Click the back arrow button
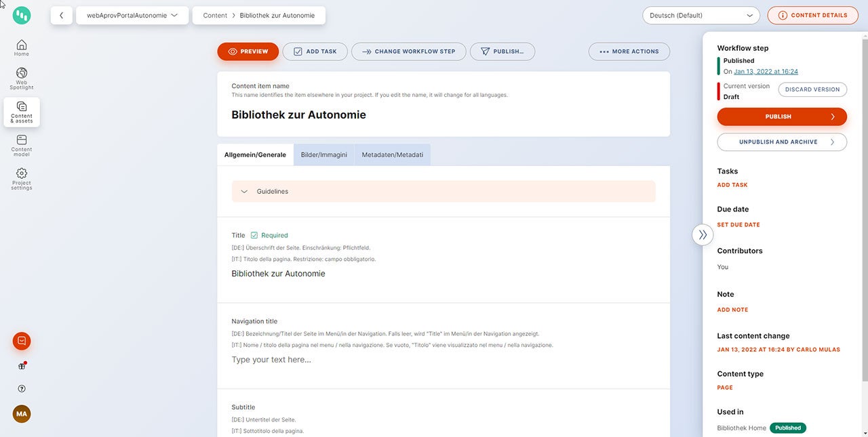This screenshot has height=437, width=868. pyautogui.click(x=61, y=16)
